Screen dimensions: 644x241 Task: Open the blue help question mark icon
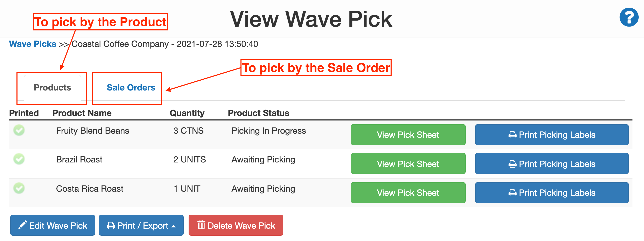click(629, 17)
